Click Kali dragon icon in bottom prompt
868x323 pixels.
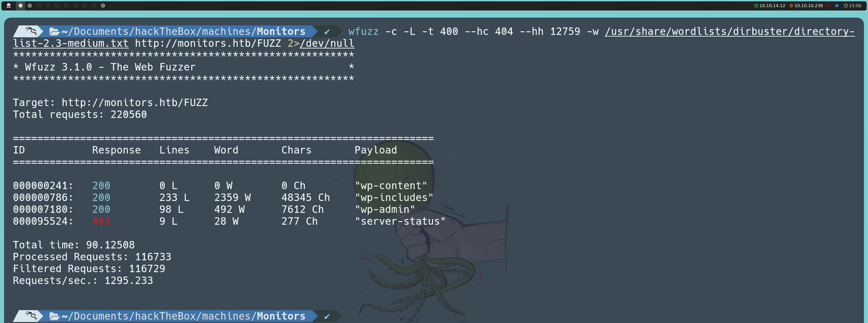[31, 316]
